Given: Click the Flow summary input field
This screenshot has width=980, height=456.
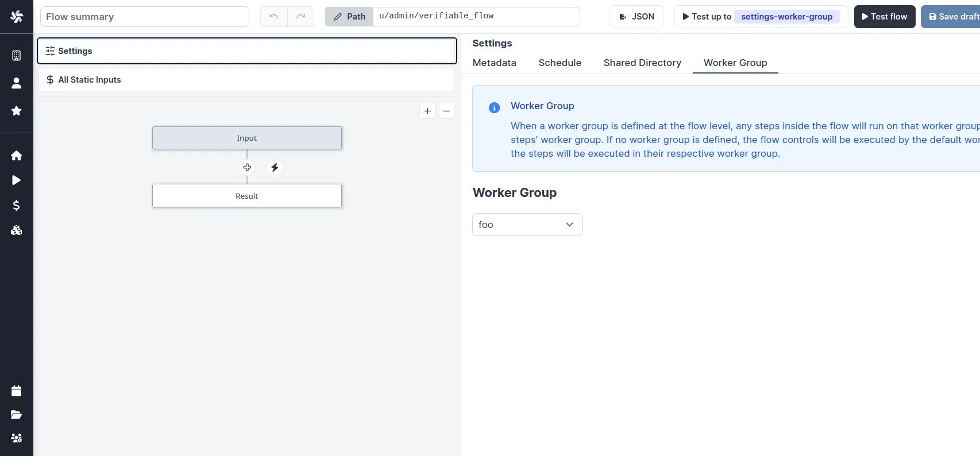Looking at the screenshot, I should coord(144,17).
